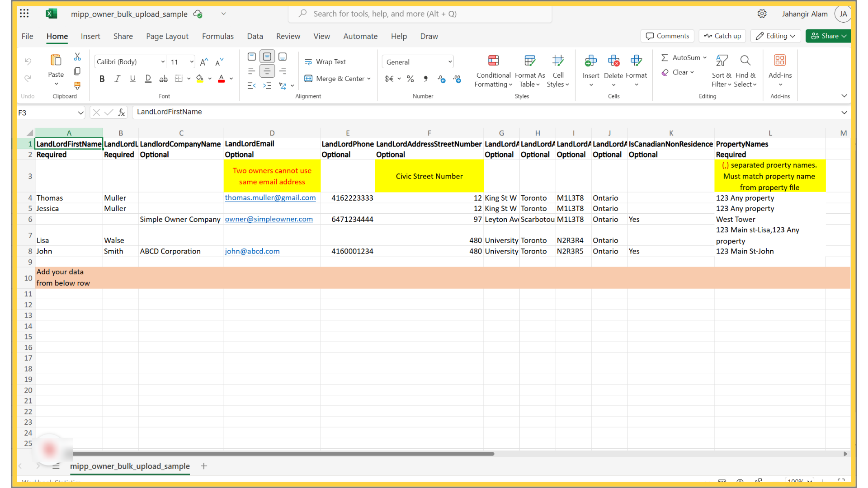Open thomas.muller@gmail.com link
Screen dimensions: 868x488
270,198
